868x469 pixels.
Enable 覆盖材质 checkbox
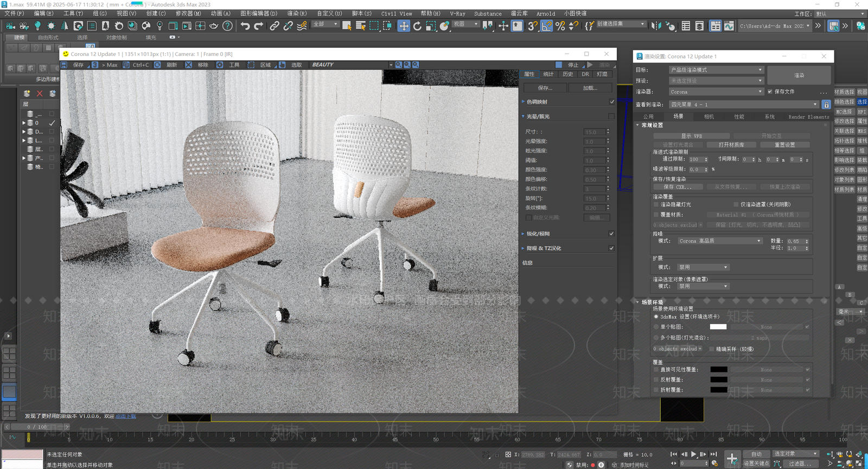click(x=656, y=215)
